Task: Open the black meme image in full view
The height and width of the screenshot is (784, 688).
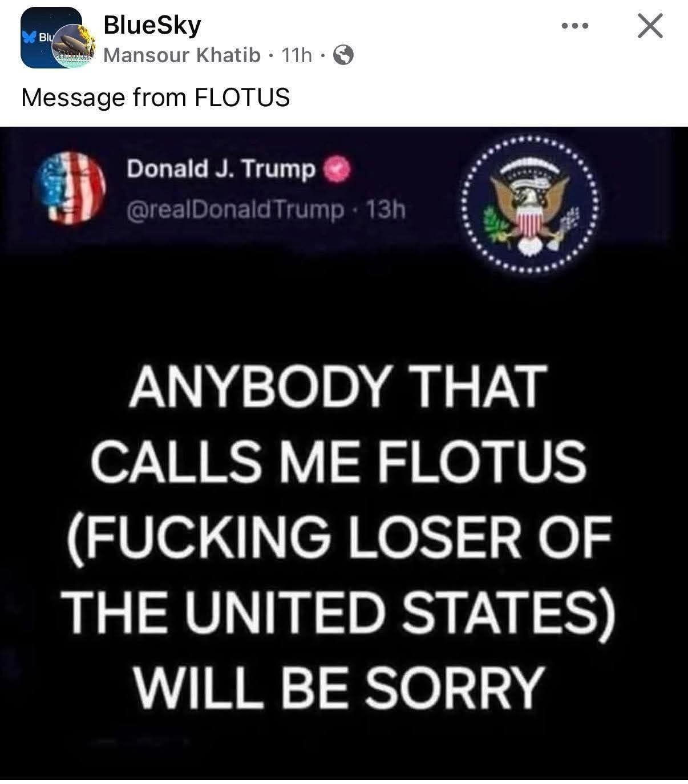Action: [344, 453]
